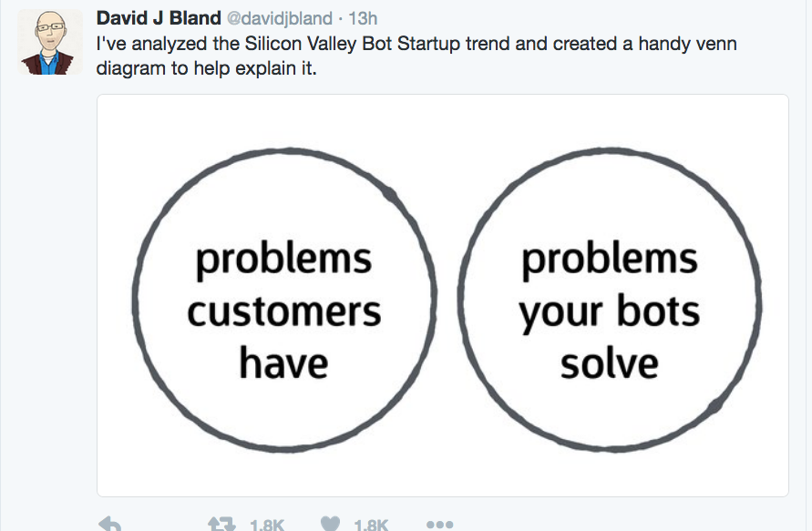812x531 pixels.
Task: Click "diagram to help explain it." tweet line
Action: click(x=207, y=68)
